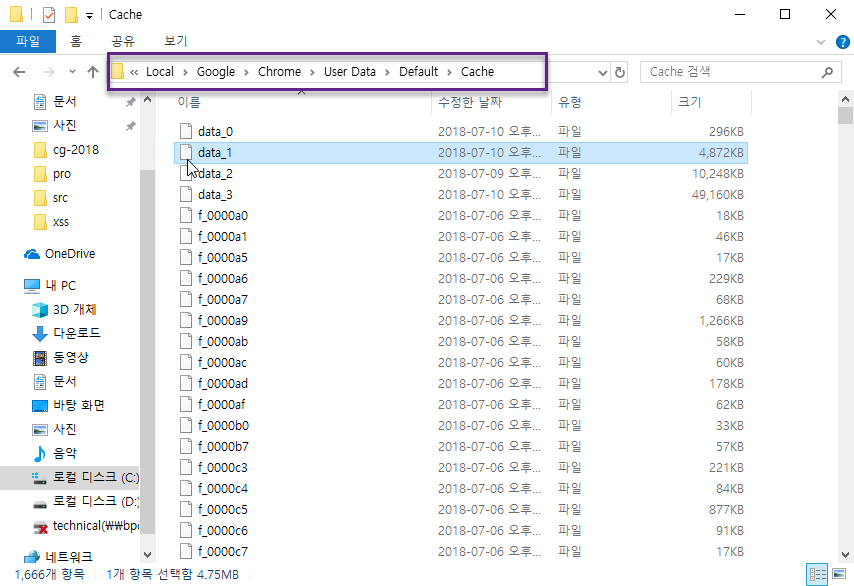Open OneDrive in navigation pane
This screenshot has width=854, height=586.
[69, 254]
